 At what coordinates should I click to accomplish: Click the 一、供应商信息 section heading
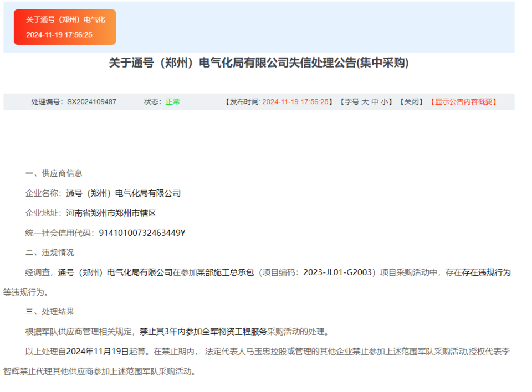(x=54, y=173)
